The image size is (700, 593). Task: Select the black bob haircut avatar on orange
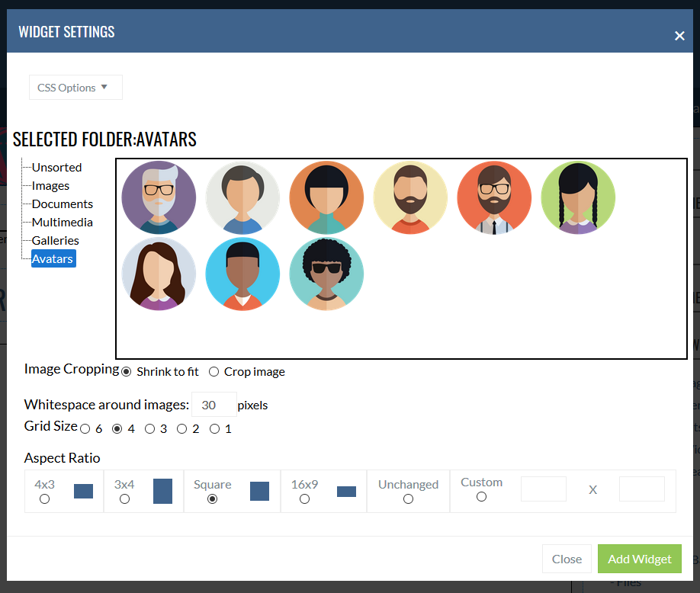326,197
